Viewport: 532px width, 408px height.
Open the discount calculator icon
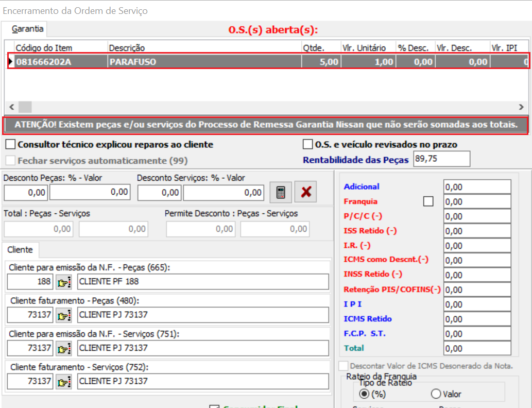pos(281,192)
